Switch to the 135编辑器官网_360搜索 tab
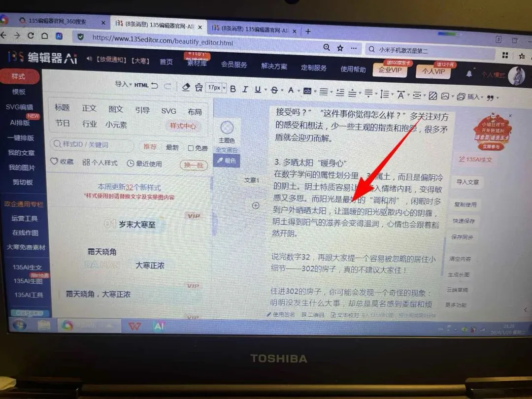 [x=58, y=21]
